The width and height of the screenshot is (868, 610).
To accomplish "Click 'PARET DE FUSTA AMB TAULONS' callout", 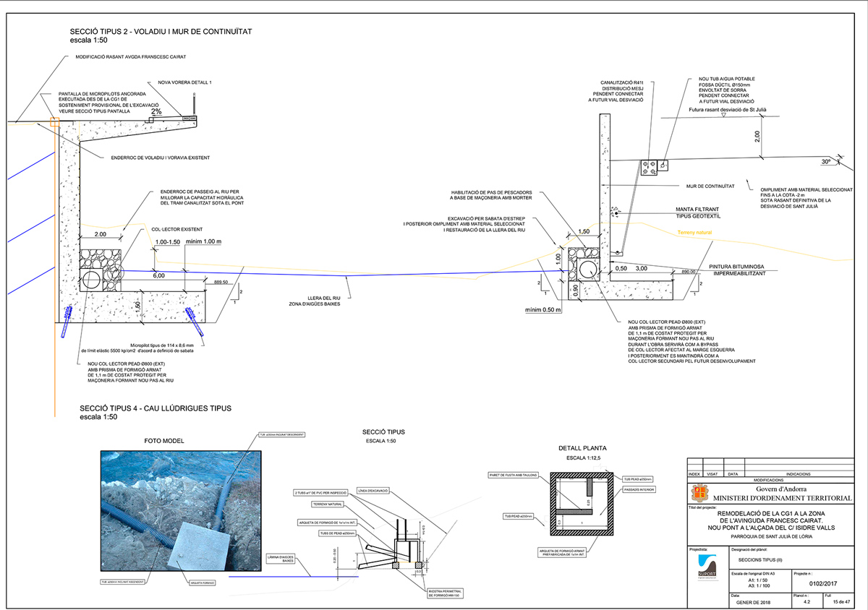I will coord(514,475).
